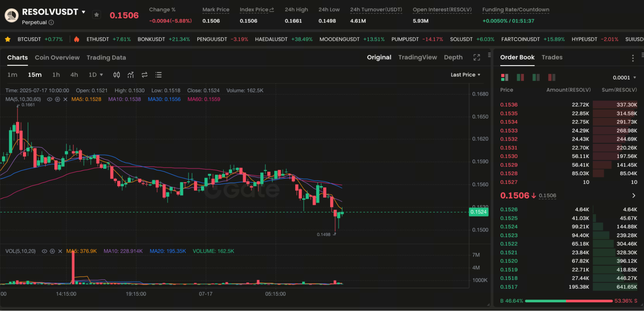This screenshot has height=311, width=644.
Task: Select third green order book layout icon
Action: click(536, 77)
